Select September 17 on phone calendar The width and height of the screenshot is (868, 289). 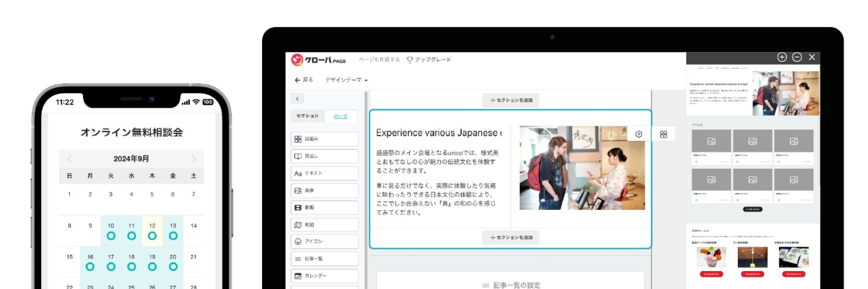(111, 262)
